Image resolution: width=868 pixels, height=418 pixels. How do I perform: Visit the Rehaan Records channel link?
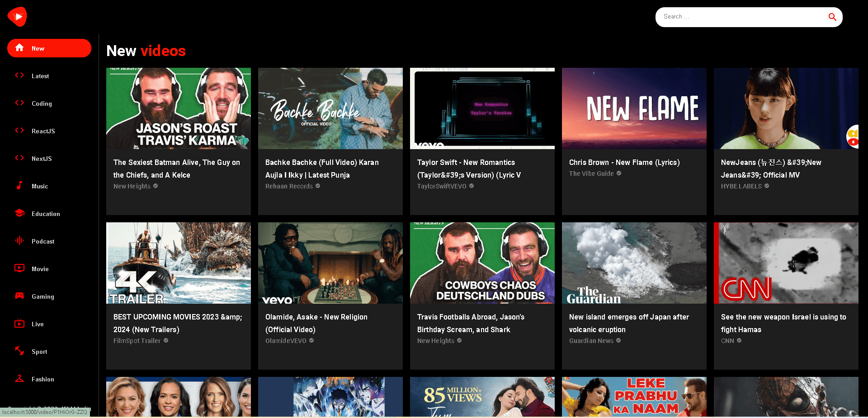tap(289, 186)
